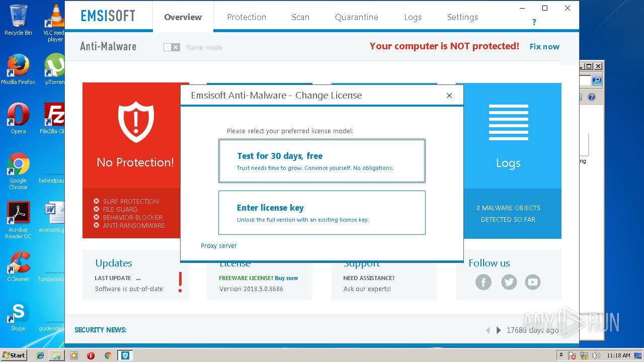
Task: Click Ask our experts! text
Action: point(367,289)
